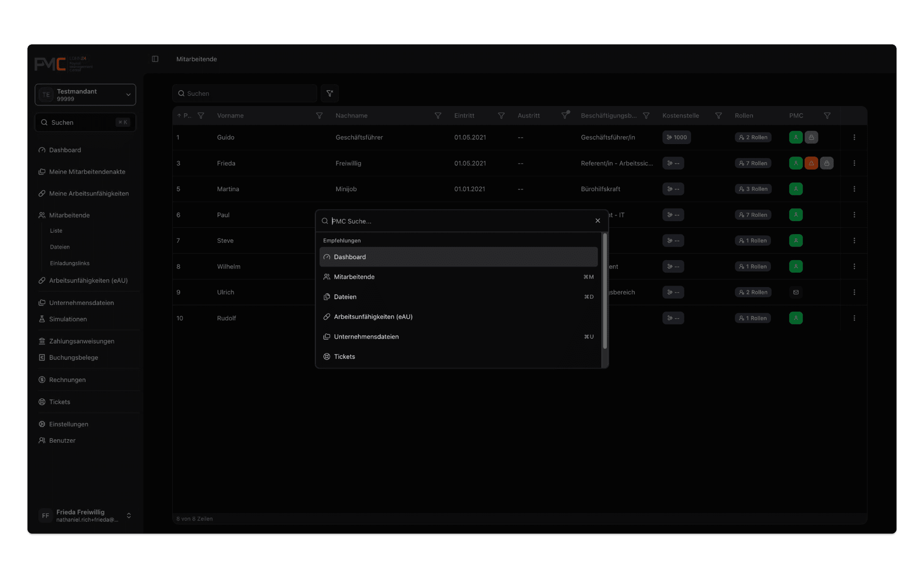Open the row actions menu for Guido
The height and width of the screenshot is (578, 924).
(x=854, y=137)
